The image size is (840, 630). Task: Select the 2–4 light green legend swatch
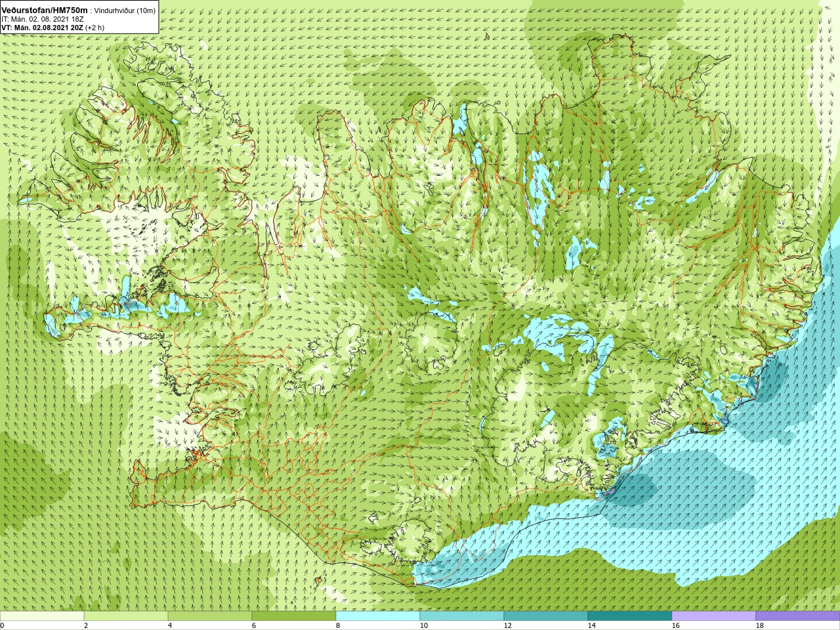(x=126, y=616)
